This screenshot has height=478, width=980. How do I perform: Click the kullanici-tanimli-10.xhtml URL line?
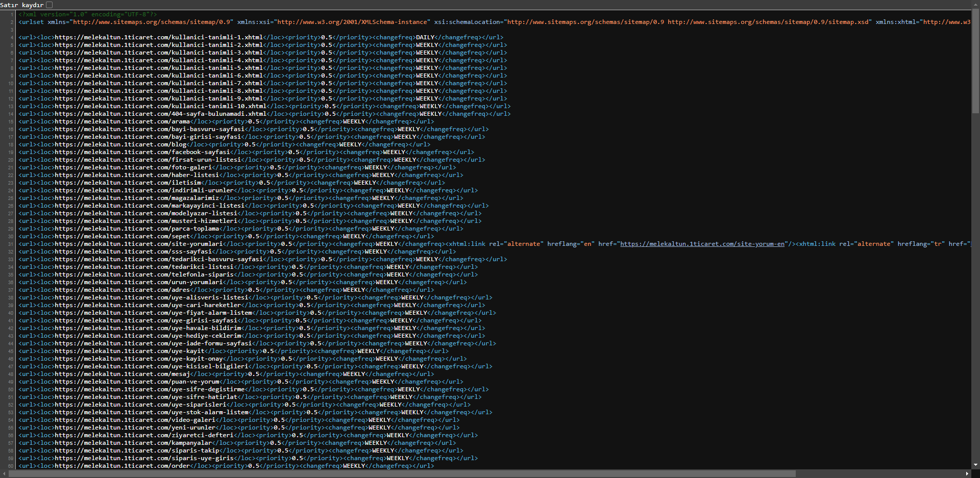pos(264,106)
